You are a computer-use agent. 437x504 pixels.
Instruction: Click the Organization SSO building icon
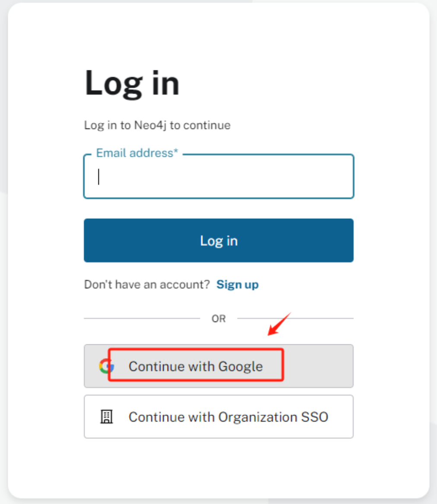(106, 417)
